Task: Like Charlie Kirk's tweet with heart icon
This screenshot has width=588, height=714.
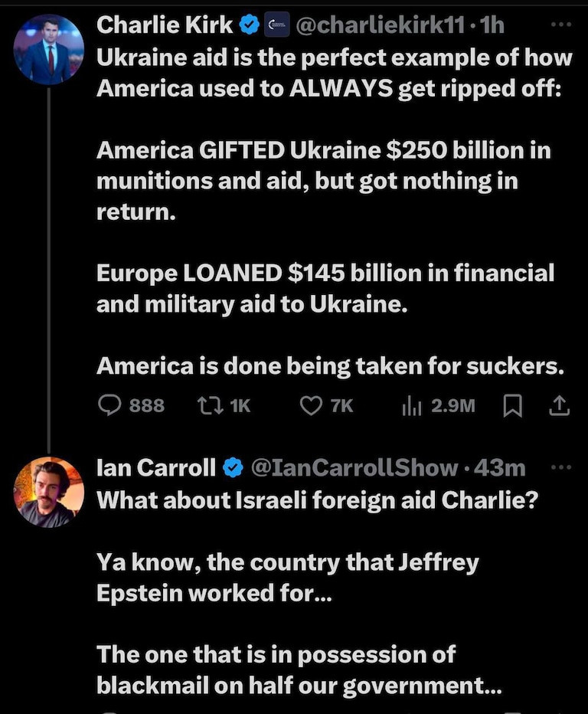Action: (310, 405)
